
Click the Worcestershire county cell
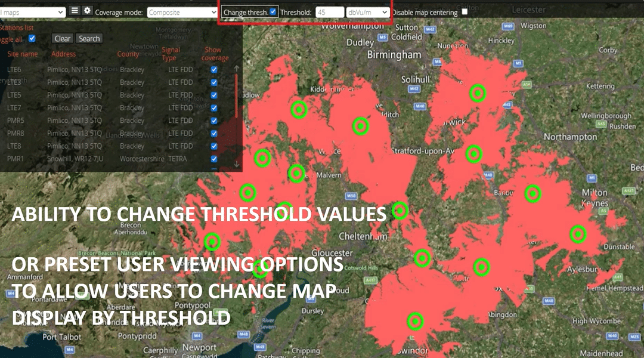point(142,159)
